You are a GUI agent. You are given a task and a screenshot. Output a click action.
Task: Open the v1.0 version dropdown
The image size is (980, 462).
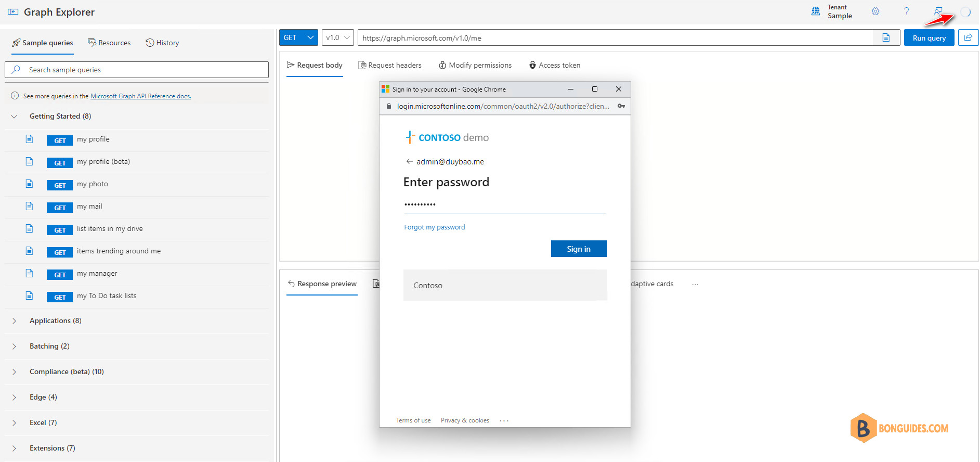[x=338, y=37]
